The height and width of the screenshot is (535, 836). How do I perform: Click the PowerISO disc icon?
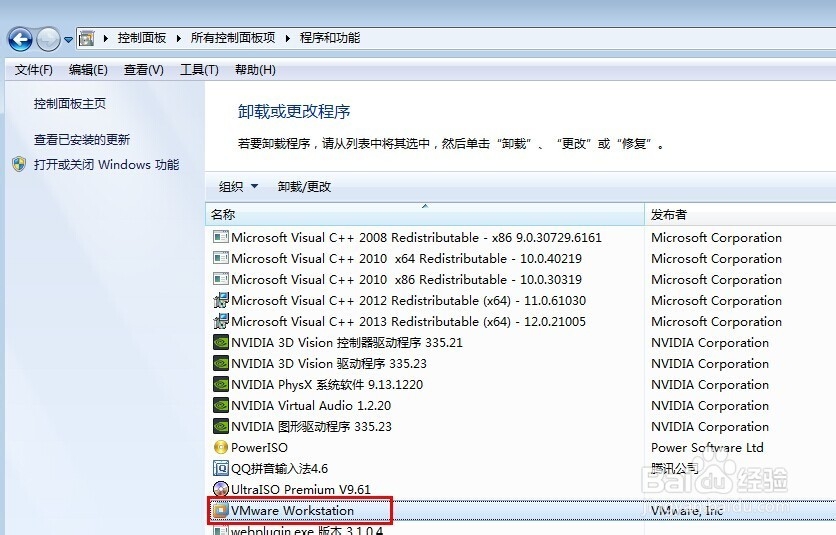coord(221,447)
